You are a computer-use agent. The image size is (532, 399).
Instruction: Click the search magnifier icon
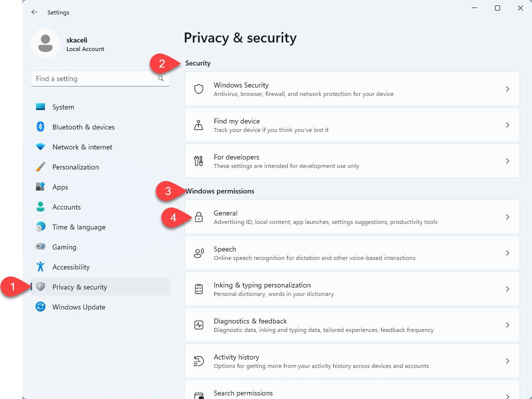click(x=161, y=79)
